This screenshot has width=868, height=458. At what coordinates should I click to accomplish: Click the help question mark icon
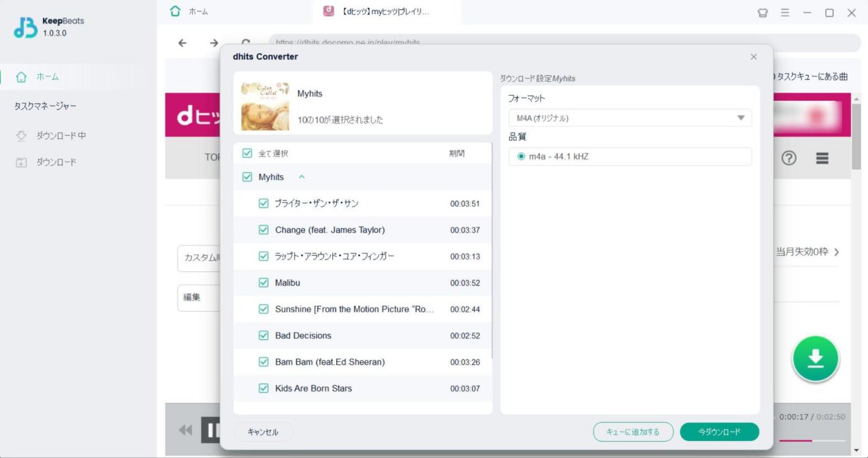[789, 159]
